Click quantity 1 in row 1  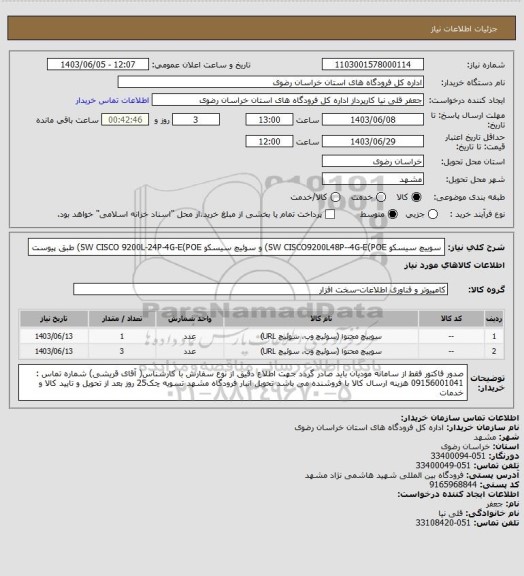pos(122,336)
